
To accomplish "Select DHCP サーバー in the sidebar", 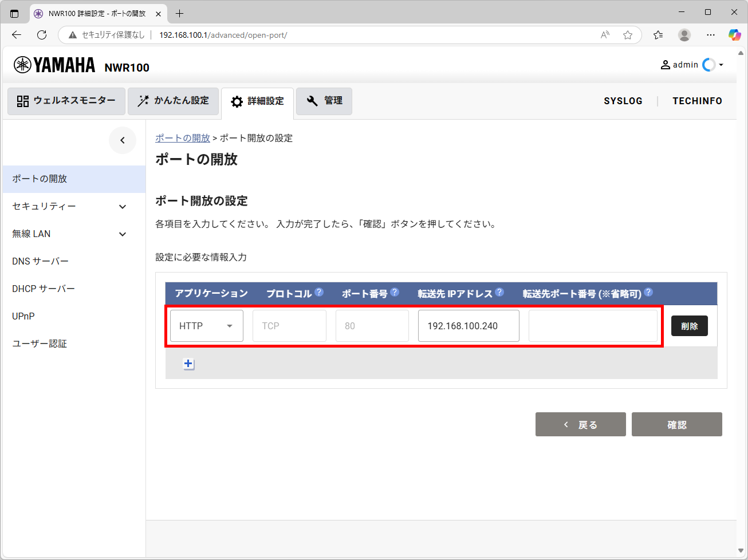I will pyautogui.click(x=44, y=289).
